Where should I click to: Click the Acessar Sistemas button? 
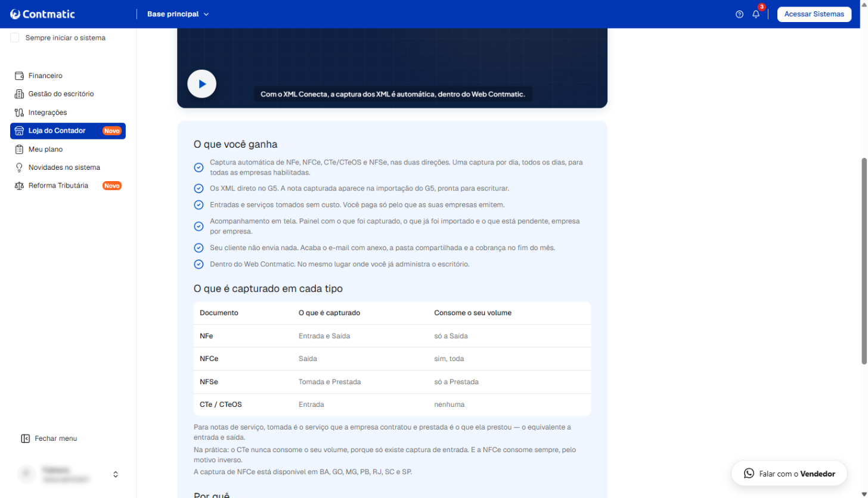point(814,14)
